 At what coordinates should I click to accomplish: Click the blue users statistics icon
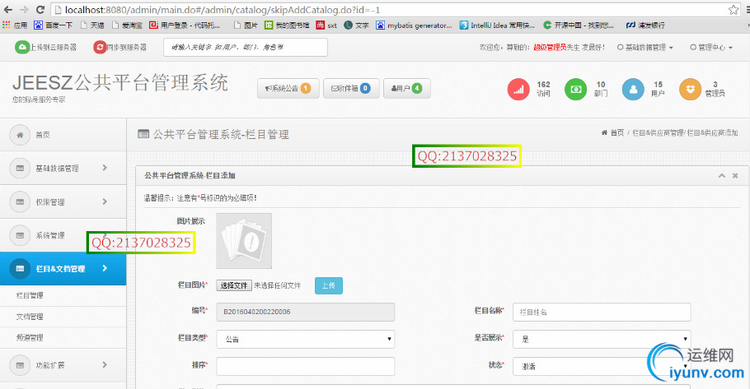633,89
